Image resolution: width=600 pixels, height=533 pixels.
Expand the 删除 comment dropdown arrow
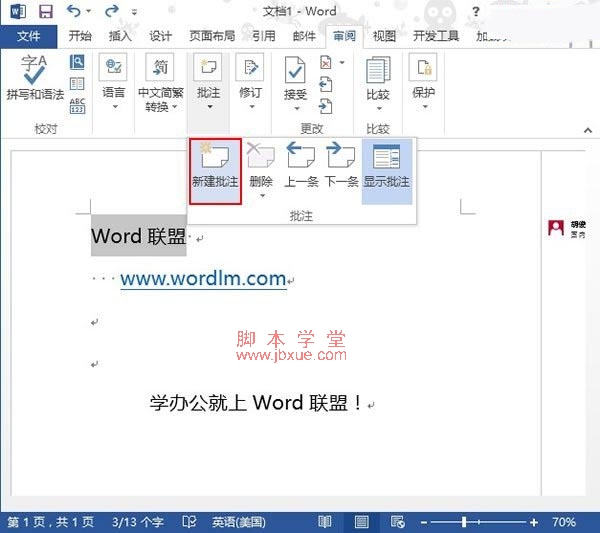click(262, 196)
